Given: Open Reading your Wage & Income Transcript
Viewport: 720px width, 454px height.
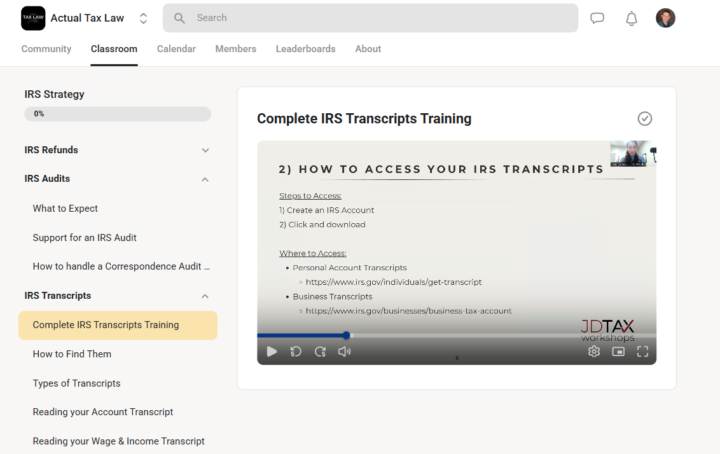Looking at the screenshot, I should coord(118,441).
